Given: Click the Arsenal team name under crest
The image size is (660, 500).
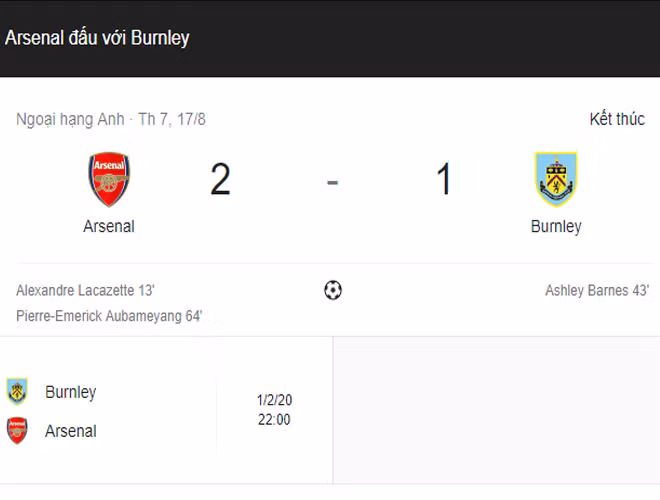Looking at the screenshot, I should [109, 226].
